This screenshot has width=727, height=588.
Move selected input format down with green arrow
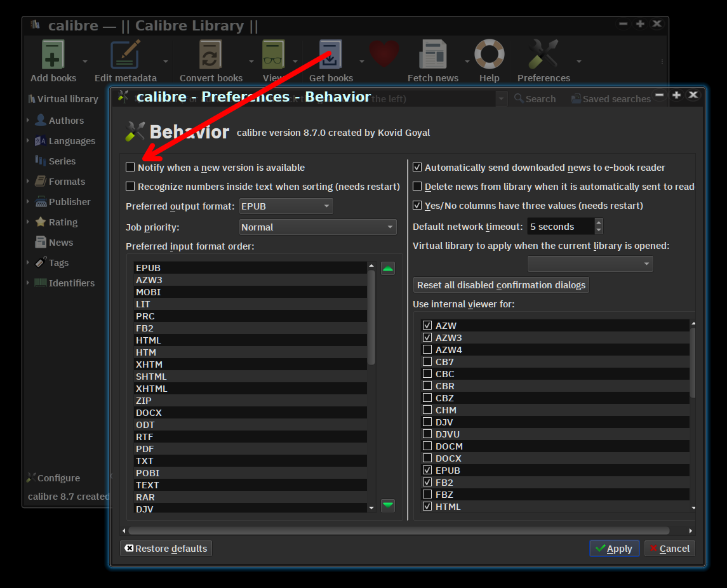388,505
